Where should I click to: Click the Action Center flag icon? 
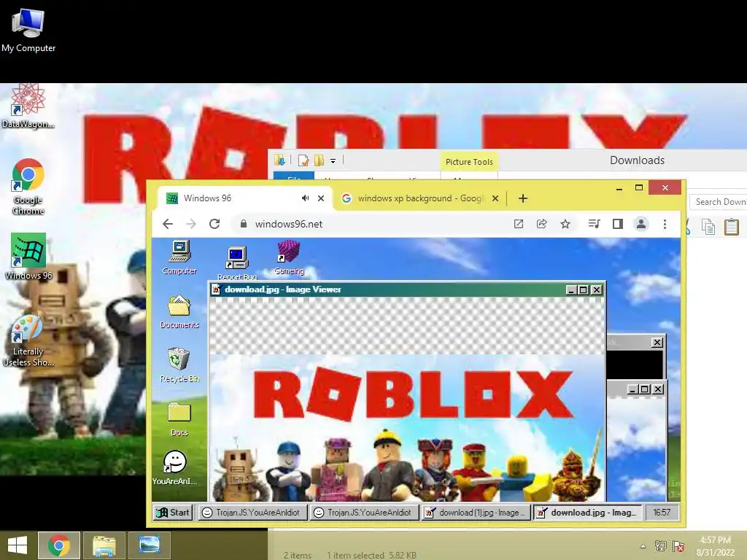(x=678, y=546)
